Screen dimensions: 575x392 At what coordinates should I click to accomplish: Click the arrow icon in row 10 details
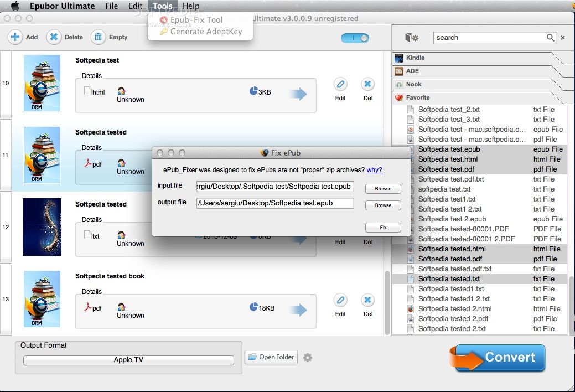299,94
